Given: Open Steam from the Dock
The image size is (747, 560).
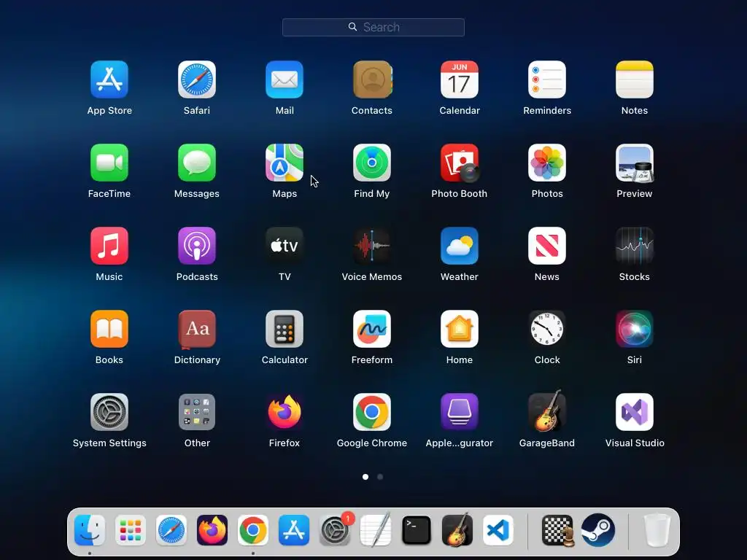Looking at the screenshot, I should pyautogui.click(x=598, y=530).
